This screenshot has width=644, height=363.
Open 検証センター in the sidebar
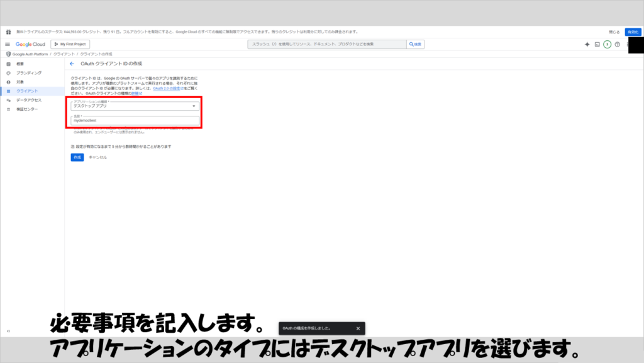point(27,109)
